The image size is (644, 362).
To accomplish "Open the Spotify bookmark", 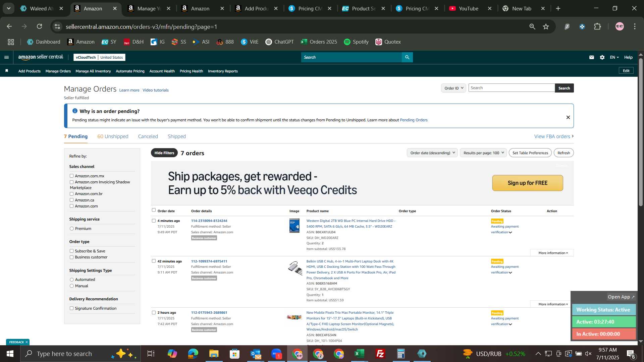I will pyautogui.click(x=356, y=42).
